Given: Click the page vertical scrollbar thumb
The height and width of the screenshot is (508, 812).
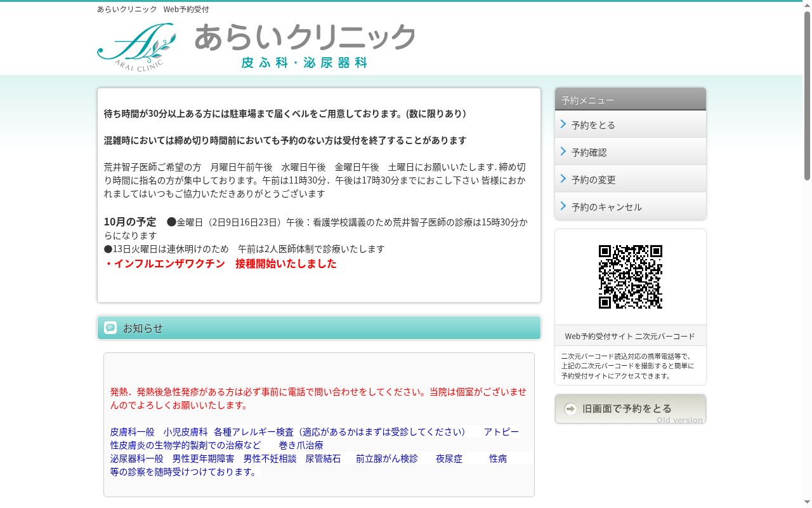Looking at the screenshot, I should click(807, 95).
